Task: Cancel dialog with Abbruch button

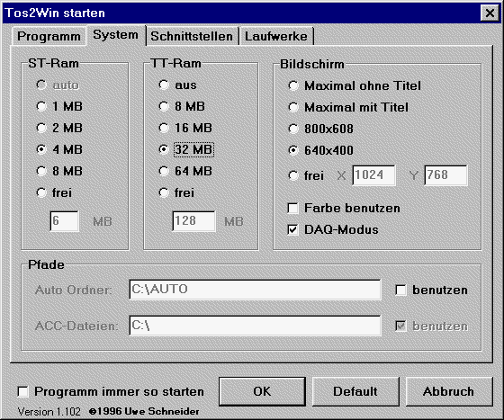Action: (449, 391)
